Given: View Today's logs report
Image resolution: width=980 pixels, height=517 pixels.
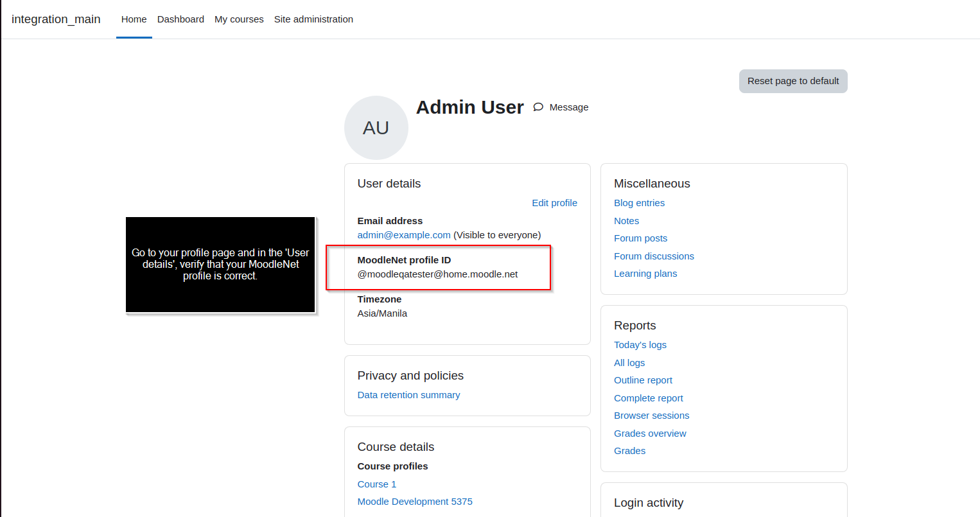Looking at the screenshot, I should click(640, 345).
